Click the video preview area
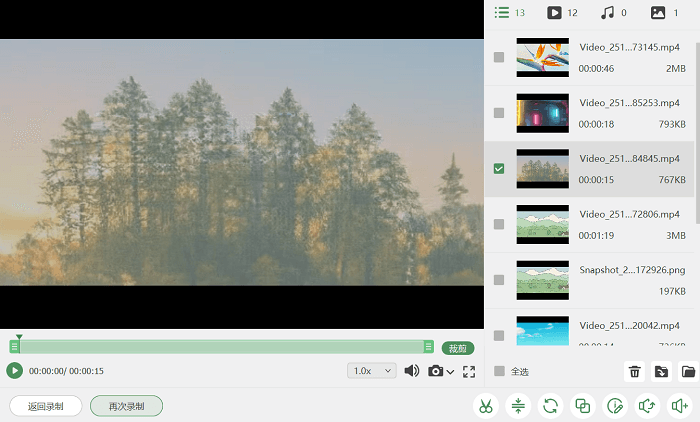 (242, 163)
